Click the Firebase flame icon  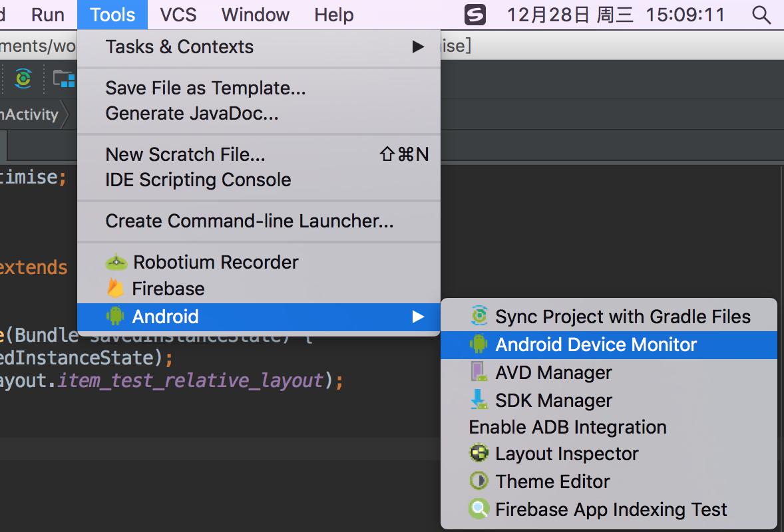[116, 289]
